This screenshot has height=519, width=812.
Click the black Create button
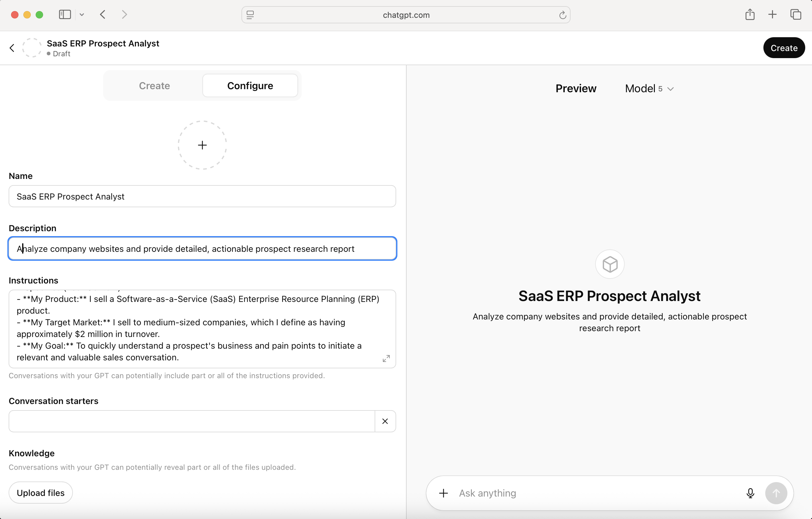pyautogui.click(x=783, y=48)
